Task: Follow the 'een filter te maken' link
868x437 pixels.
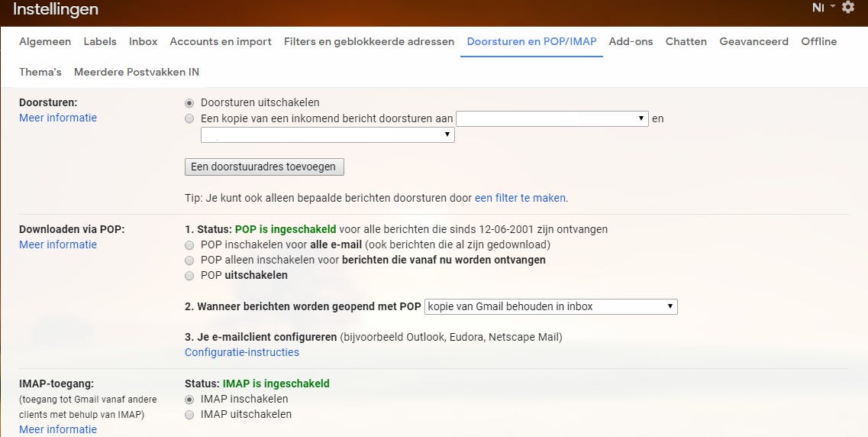Action: (520, 198)
